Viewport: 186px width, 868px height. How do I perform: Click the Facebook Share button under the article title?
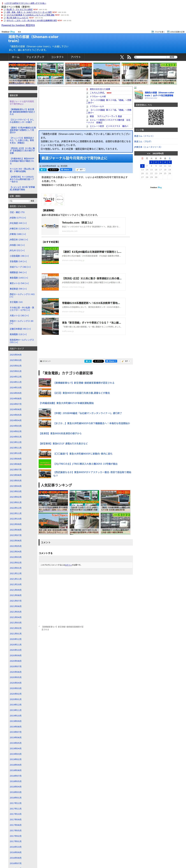pyautogui.click(x=66, y=170)
